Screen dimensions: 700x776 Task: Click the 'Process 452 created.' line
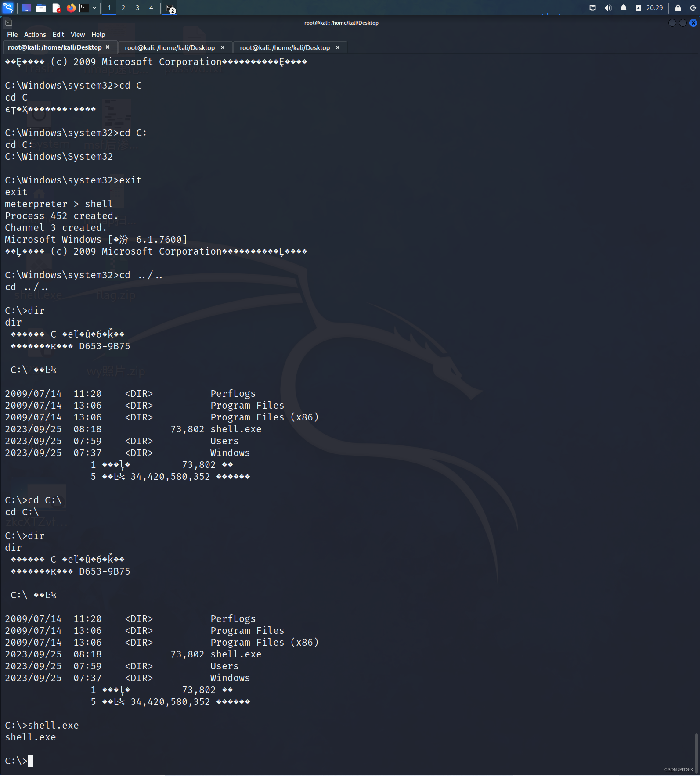point(61,216)
